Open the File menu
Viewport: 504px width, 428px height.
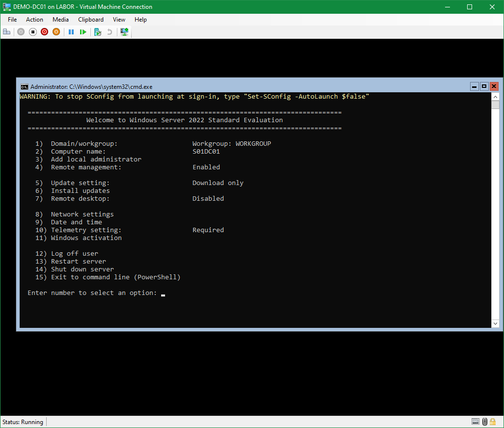(x=12, y=20)
